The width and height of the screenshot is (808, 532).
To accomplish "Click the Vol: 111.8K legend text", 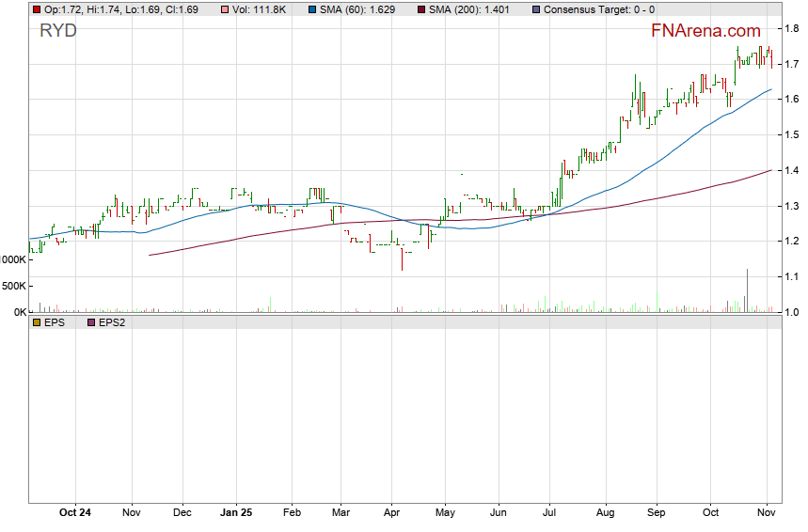I will pos(260,9).
